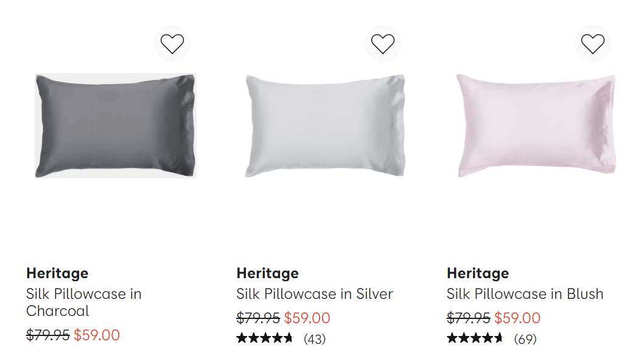Click struck-through $79.95 price under Blush

click(469, 318)
